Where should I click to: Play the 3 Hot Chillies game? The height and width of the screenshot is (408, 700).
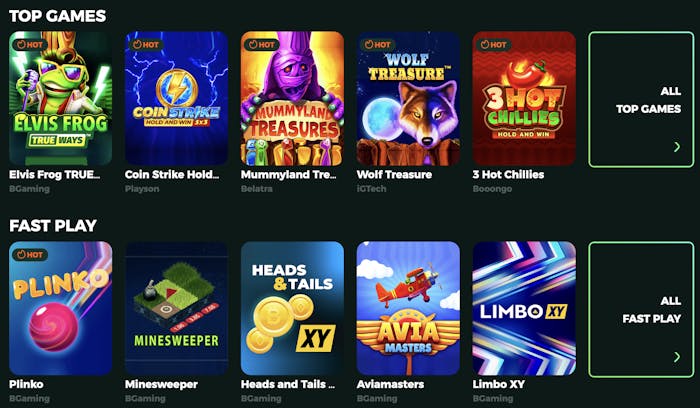(524, 98)
